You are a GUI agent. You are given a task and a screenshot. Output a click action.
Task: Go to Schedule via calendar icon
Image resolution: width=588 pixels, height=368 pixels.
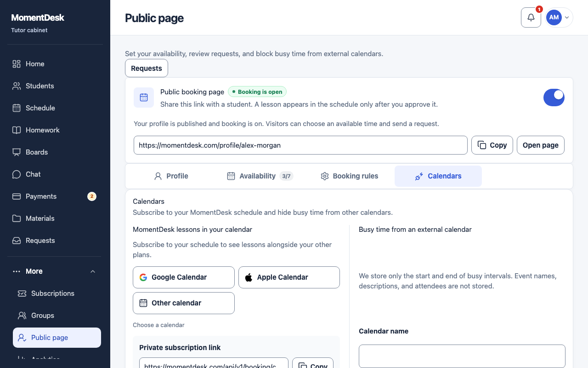tap(17, 108)
